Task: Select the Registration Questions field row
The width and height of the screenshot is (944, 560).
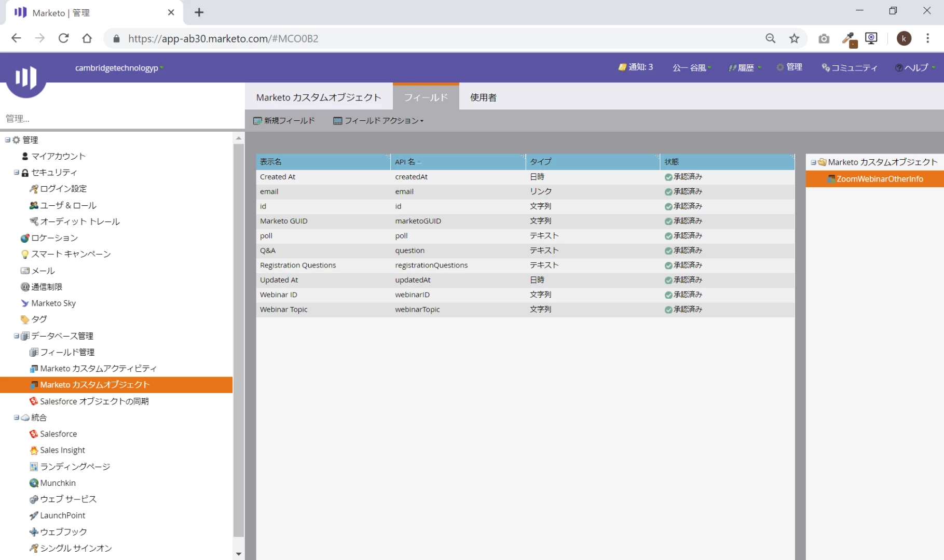Action: (525, 265)
